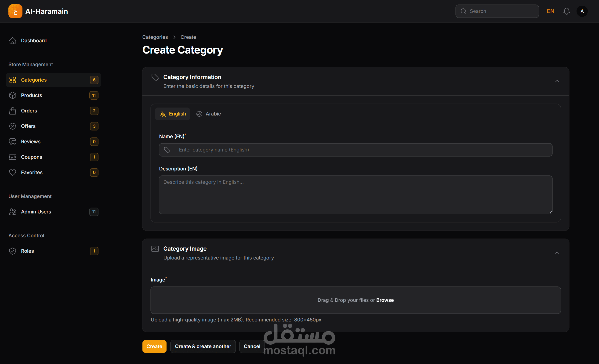Collapse the Category Image section
The image size is (599, 364).
point(557,253)
